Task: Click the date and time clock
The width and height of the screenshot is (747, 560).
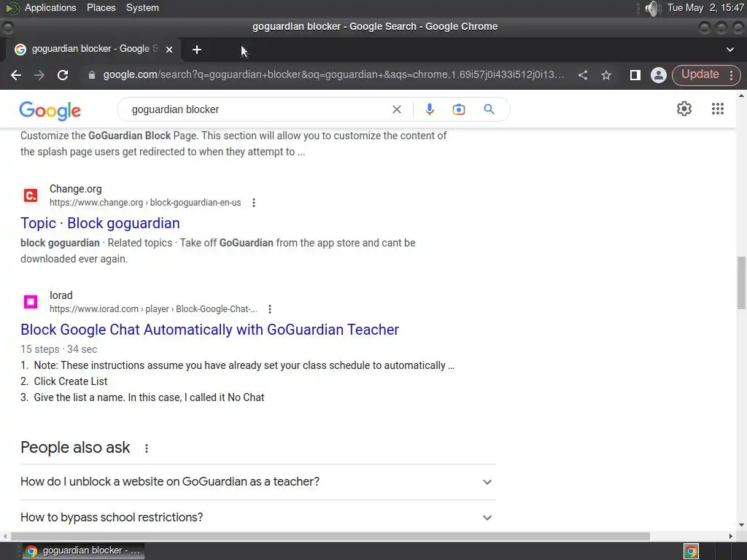Action: [705, 7]
